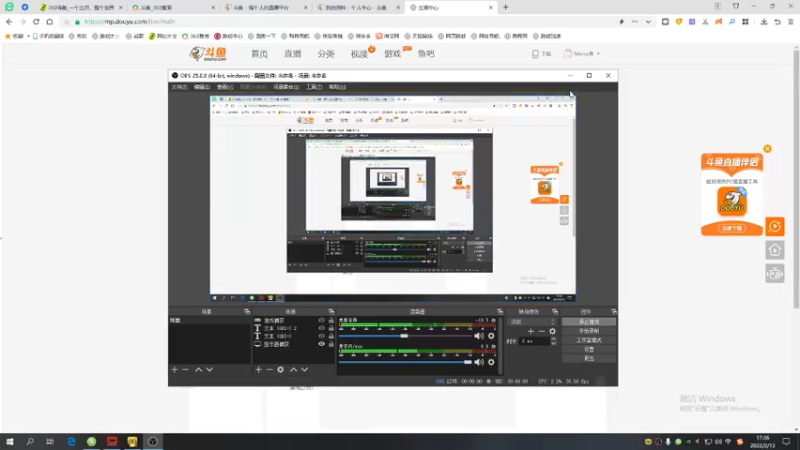
Task: Open gear settings for desktop audio channel
Action: point(491,336)
